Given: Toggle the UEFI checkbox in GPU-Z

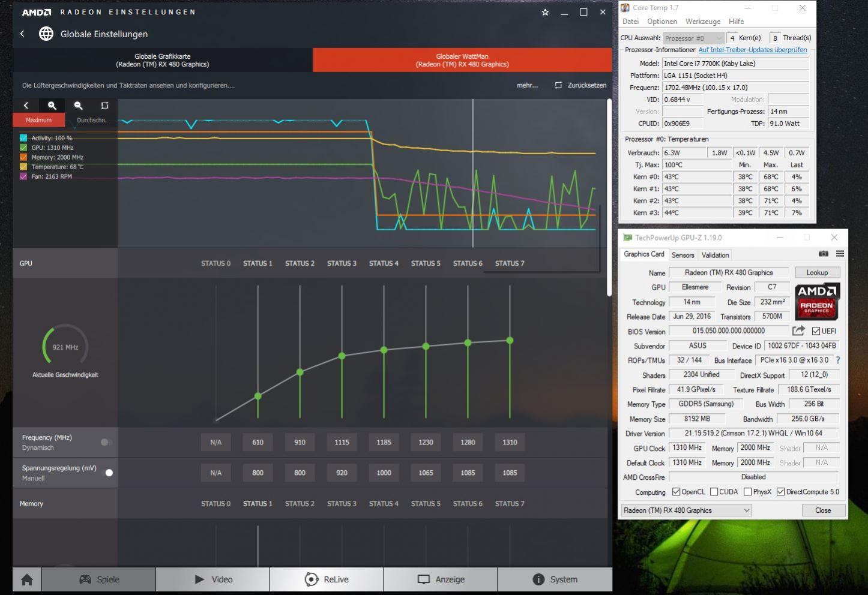Looking at the screenshot, I should pyautogui.click(x=816, y=331).
